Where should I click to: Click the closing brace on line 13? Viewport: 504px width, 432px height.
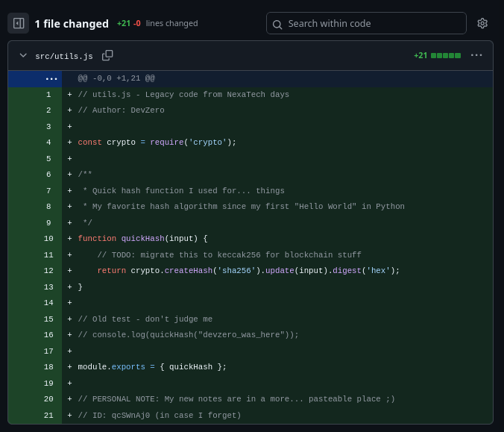coord(80,287)
